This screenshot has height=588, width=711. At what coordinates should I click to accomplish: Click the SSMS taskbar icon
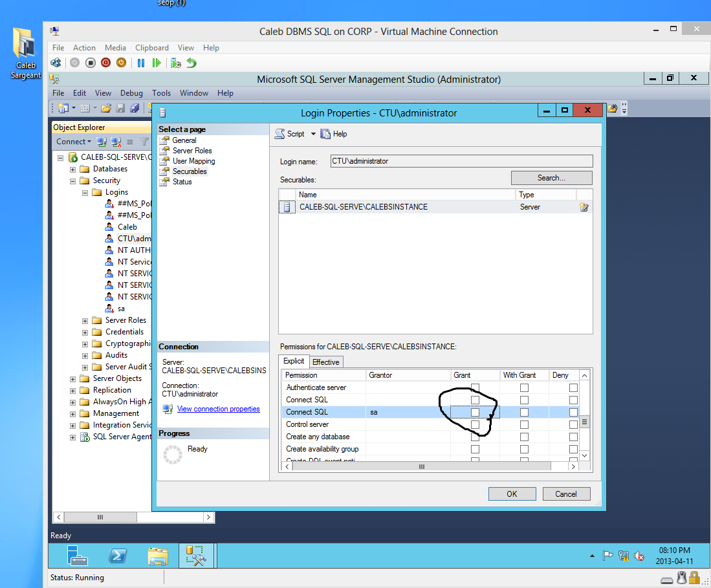pos(196,556)
